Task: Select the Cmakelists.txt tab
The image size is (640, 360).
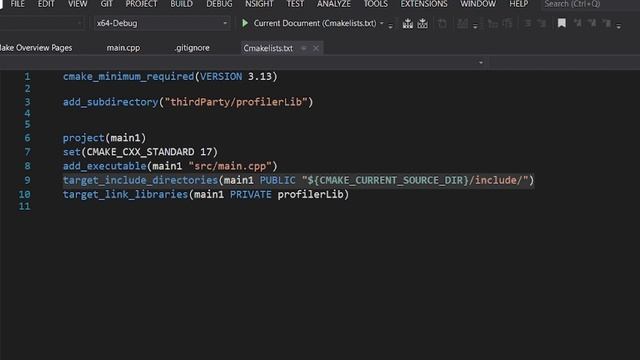Action: click(268, 48)
